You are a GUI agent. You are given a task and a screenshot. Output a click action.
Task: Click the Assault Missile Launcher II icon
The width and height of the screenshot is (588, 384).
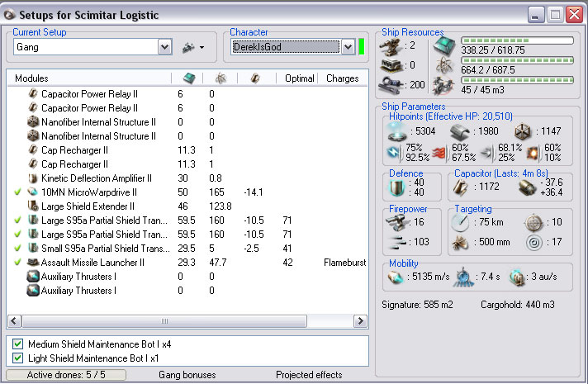(33, 262)
